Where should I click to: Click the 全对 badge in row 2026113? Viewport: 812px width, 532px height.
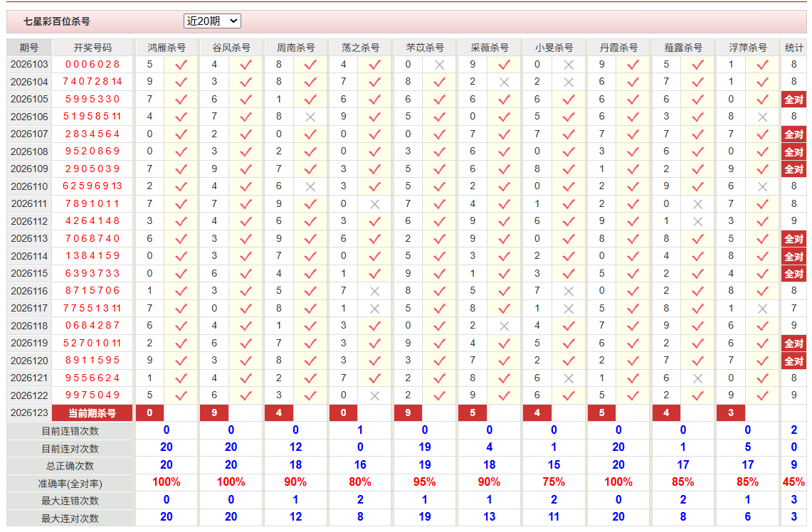794,239
